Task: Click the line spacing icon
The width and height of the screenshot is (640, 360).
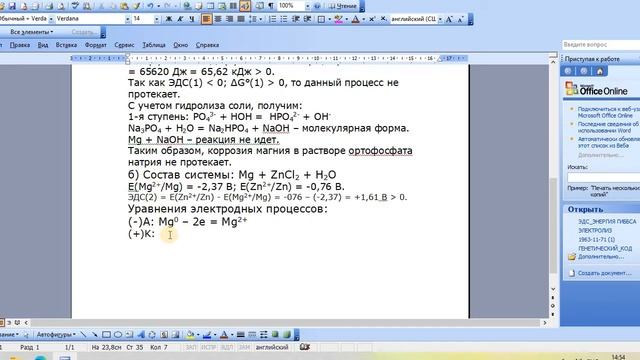Action: click(x=253, y=19)
